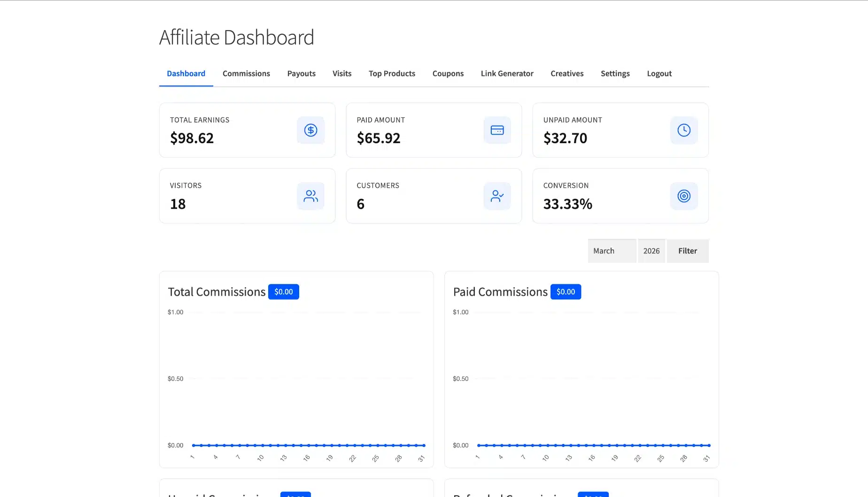Open the Payouts tab
868x497 pixels.
pyautogui.click(x=301, y=74)
